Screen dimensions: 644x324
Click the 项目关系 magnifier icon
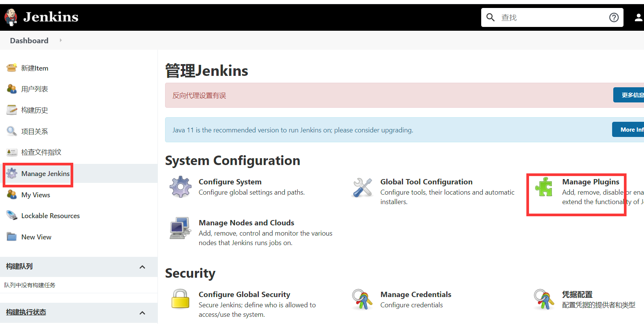point(12,131)
